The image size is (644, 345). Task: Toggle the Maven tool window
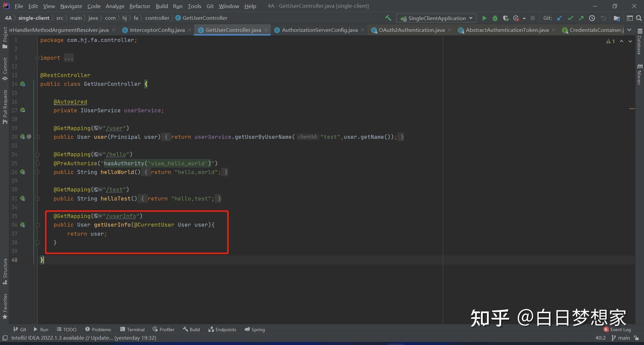[x=639, y=74]
